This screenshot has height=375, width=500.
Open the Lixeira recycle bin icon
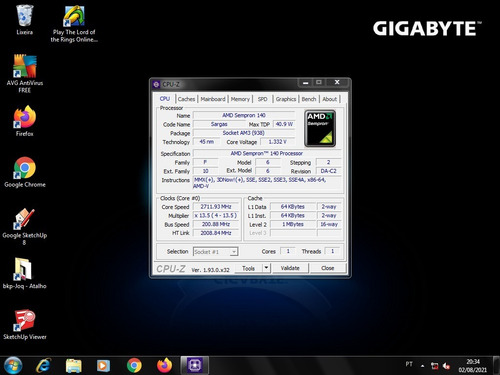pyautogui.click(x=24, y=20)
